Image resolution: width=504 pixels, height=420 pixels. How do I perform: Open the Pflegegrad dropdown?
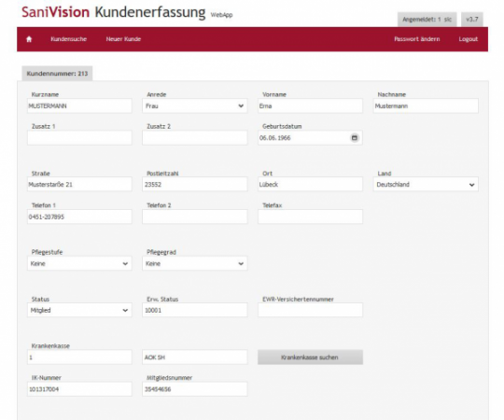[195, 263]
